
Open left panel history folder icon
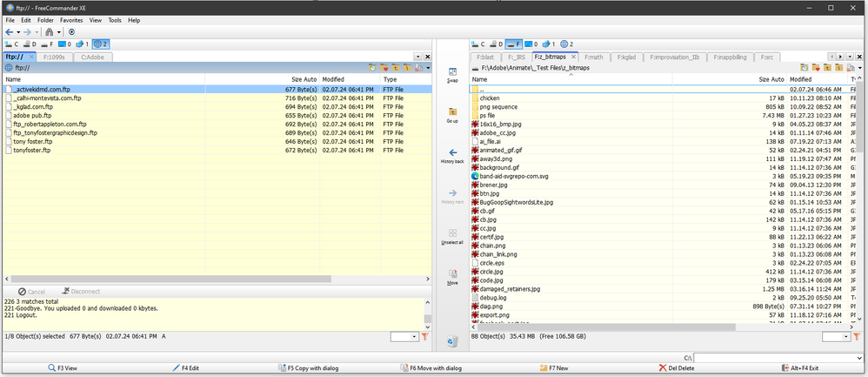coord(372,68)
